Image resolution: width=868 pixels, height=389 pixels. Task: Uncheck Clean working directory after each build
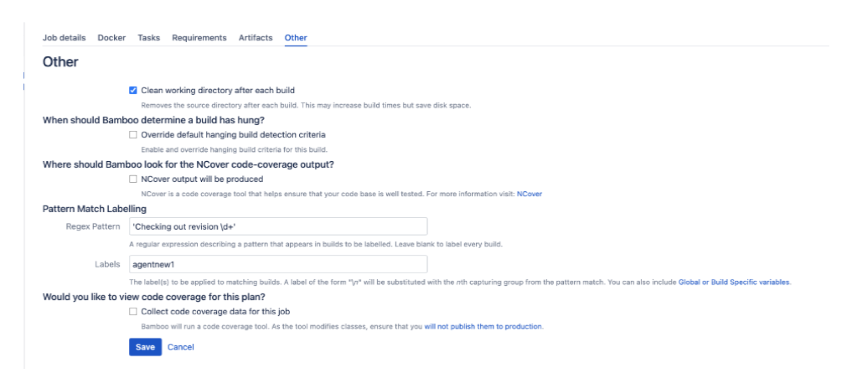[x=133, y=90]
